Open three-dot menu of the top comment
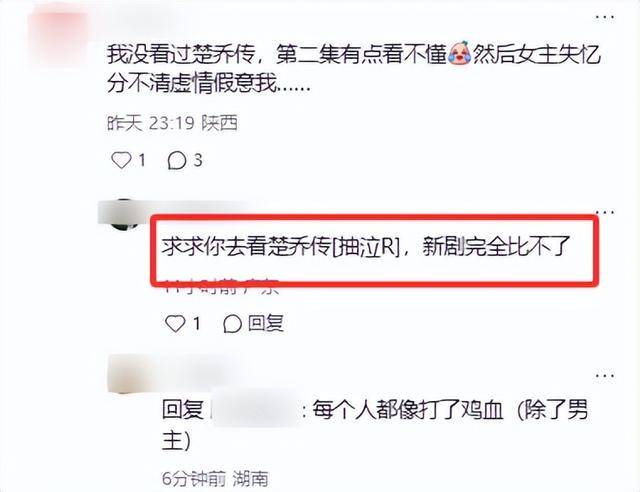Viewport: 640px width, 492px height. tap(604, 17)
